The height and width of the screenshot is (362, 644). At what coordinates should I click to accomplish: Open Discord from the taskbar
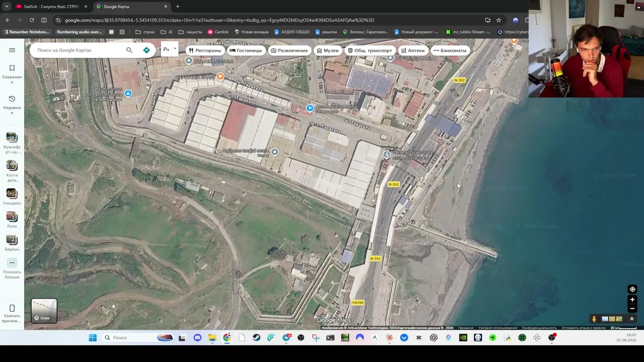click(197, 338)
